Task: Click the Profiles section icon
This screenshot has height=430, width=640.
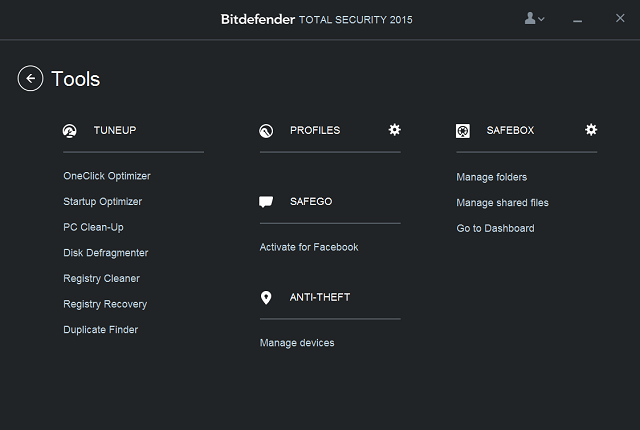Action: pos(266,131)
